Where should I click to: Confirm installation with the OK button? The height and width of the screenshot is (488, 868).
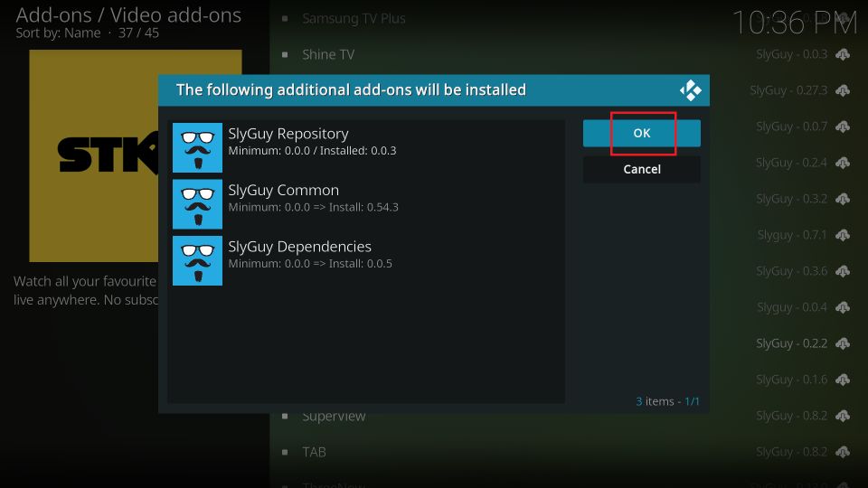click(642, 134)
